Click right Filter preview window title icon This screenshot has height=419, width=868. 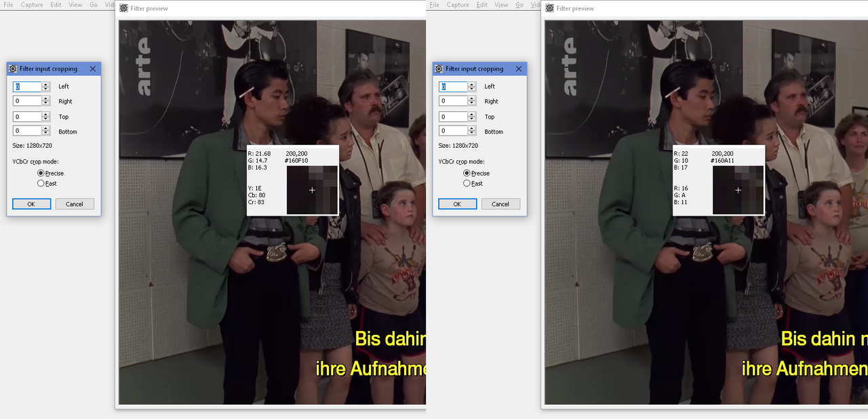549,8
